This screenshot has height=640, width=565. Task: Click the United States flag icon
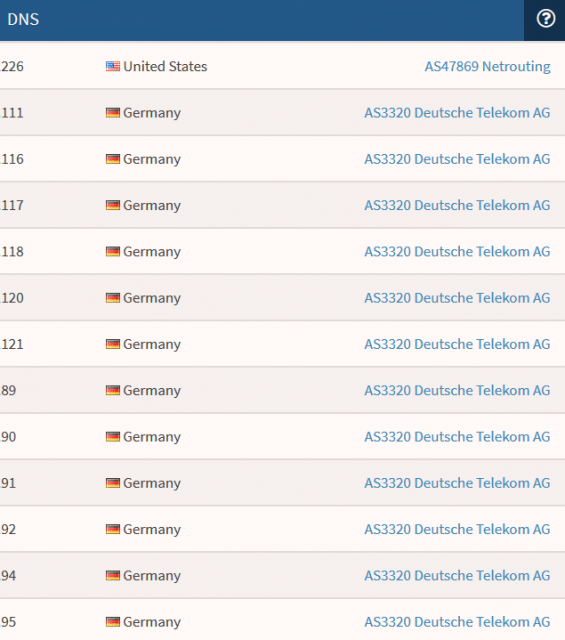click(113, 66)
